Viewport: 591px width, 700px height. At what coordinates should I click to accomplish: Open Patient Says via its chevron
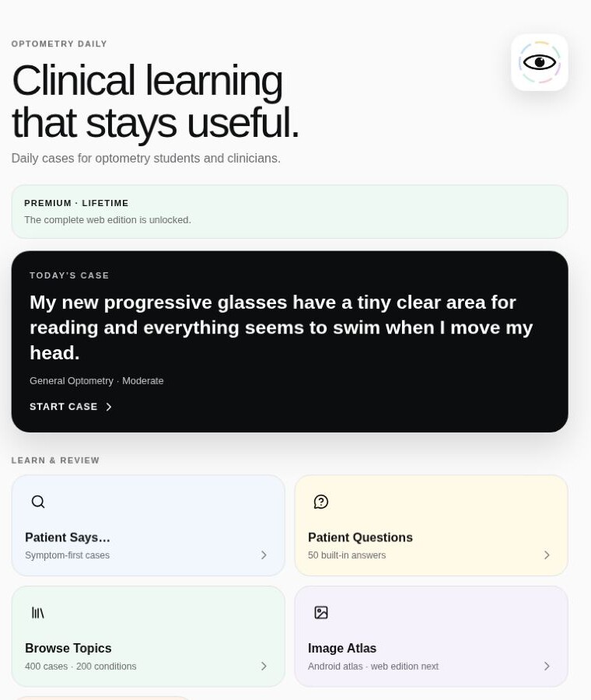(264, 555)
